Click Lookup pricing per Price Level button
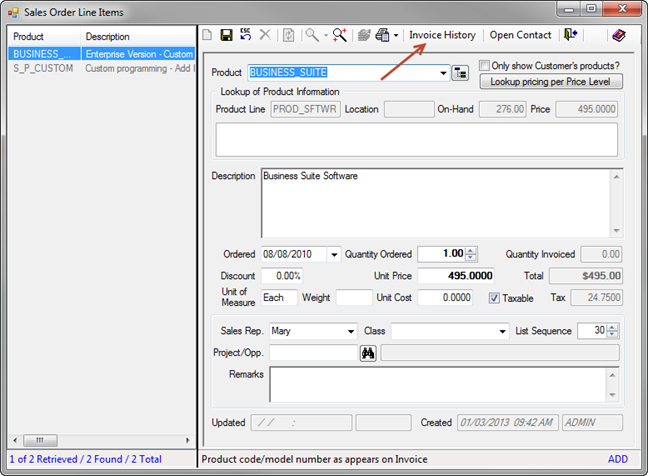 click(x=550, y=82)
